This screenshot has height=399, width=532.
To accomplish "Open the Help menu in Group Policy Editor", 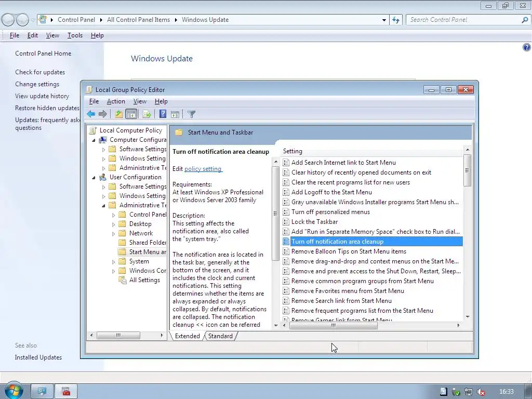I will pyautogui.click(x=161, y=101).
